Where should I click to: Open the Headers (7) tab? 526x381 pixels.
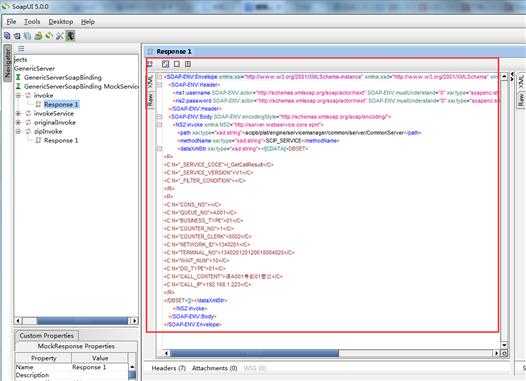click(168, 368)
